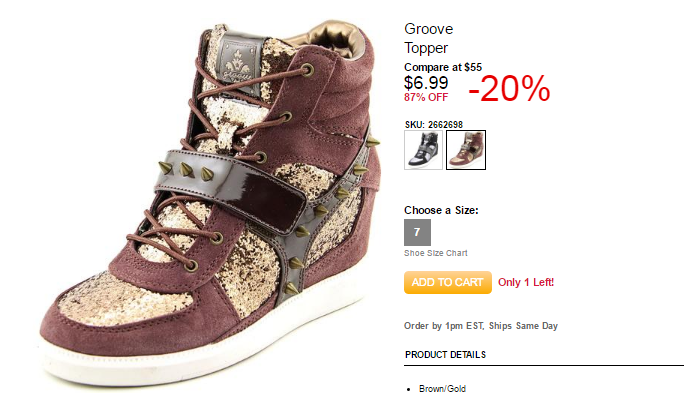Click the Order by 1pm EST shipping note
The height and width of the screenshot is (396, 684).
(x=481, y=326)
